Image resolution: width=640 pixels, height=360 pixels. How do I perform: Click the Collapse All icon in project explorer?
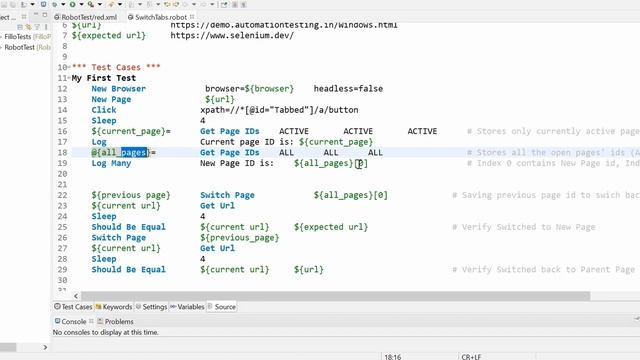point(20,27)
